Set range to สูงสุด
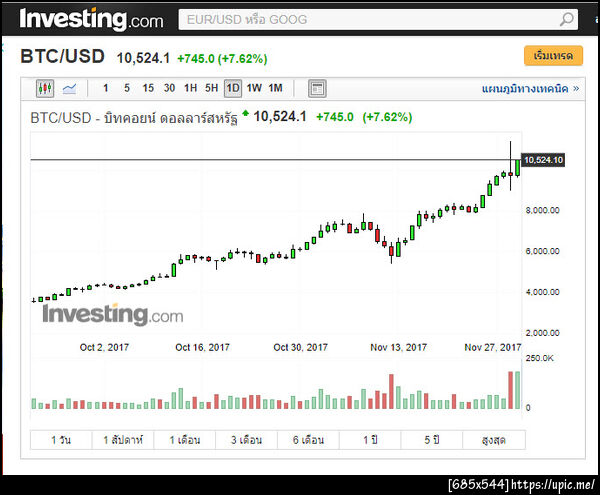600x495 pixels. [x=494, y=440]
